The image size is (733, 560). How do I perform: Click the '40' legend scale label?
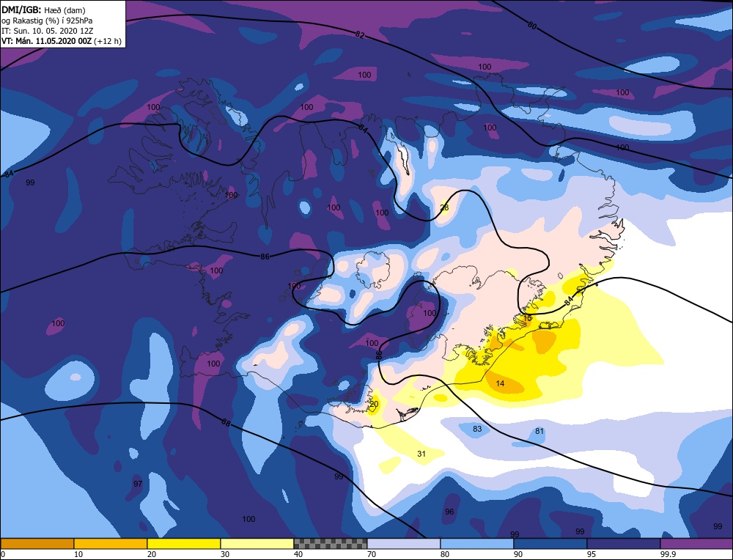pyautogui.click(x=298, y=554)
